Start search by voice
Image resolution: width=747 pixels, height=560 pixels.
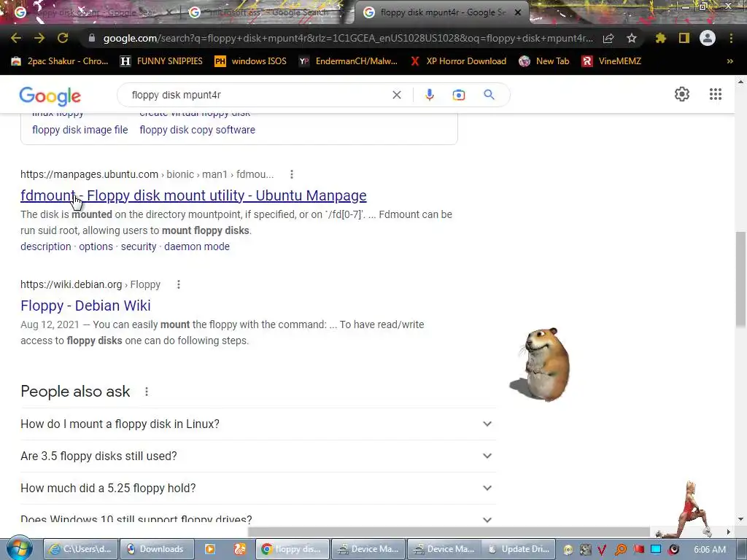tap(429, 95)
